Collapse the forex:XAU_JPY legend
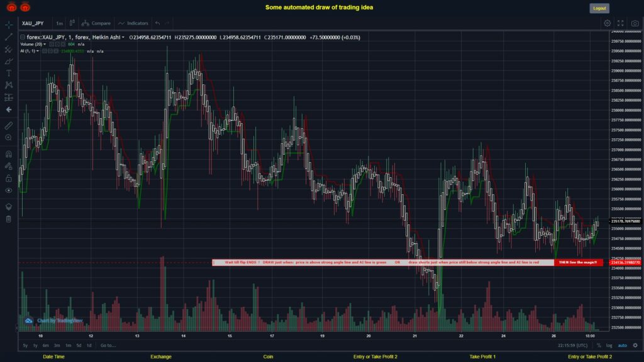This screenshot has height=362, width=644. tap(23, 37)
